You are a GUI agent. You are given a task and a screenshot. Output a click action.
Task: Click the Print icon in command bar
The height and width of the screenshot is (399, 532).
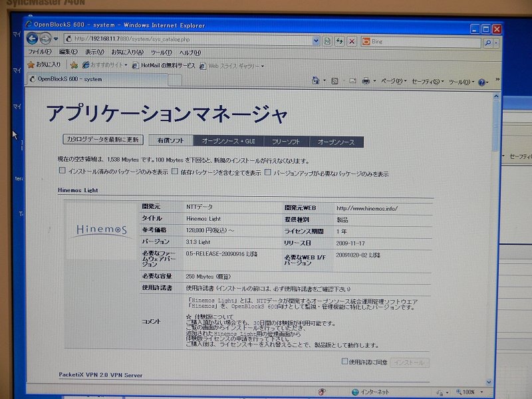pyautogui.click(x=366, y=81)
